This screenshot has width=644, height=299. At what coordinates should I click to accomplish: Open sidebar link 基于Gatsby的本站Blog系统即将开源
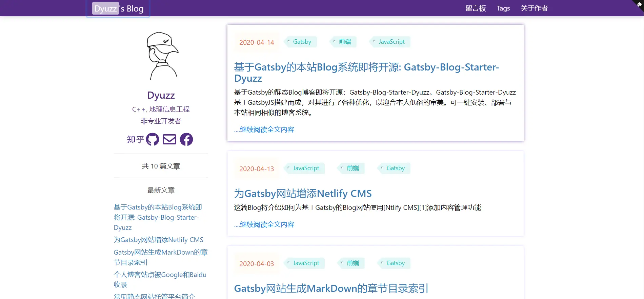[158, 217]
